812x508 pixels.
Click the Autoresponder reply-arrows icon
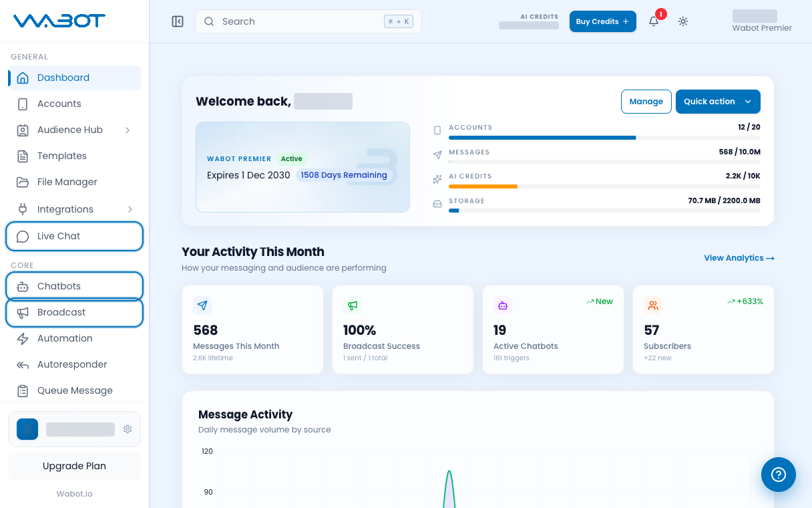coord(23,364)
